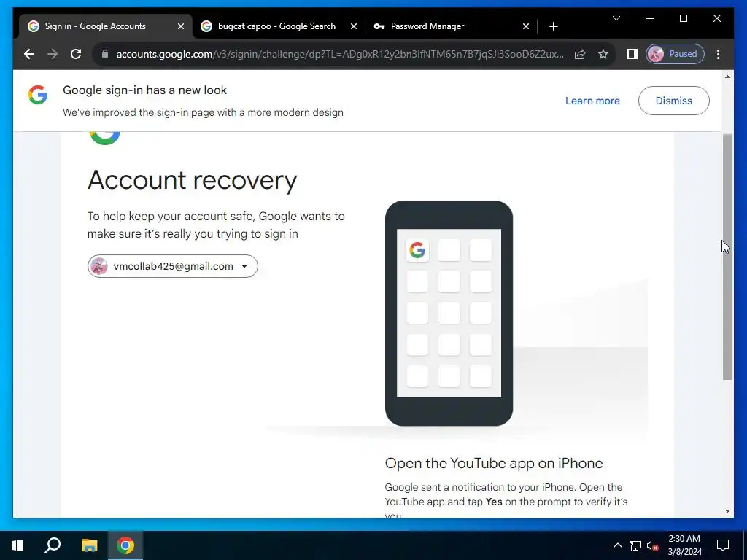Show hidden system tray icons
The height and width of the screenshot is (560, 747).
[x=617, y=545]
